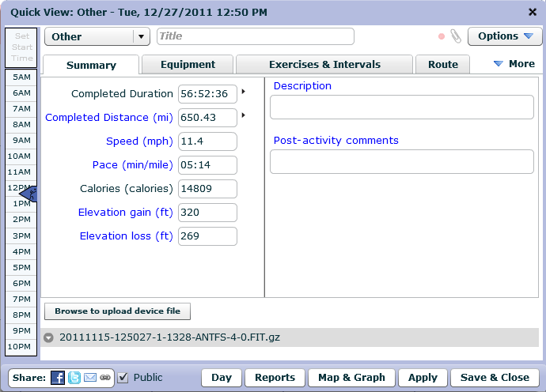Click Browse to upload device file

pyautogui.click(x=117, y=311)
